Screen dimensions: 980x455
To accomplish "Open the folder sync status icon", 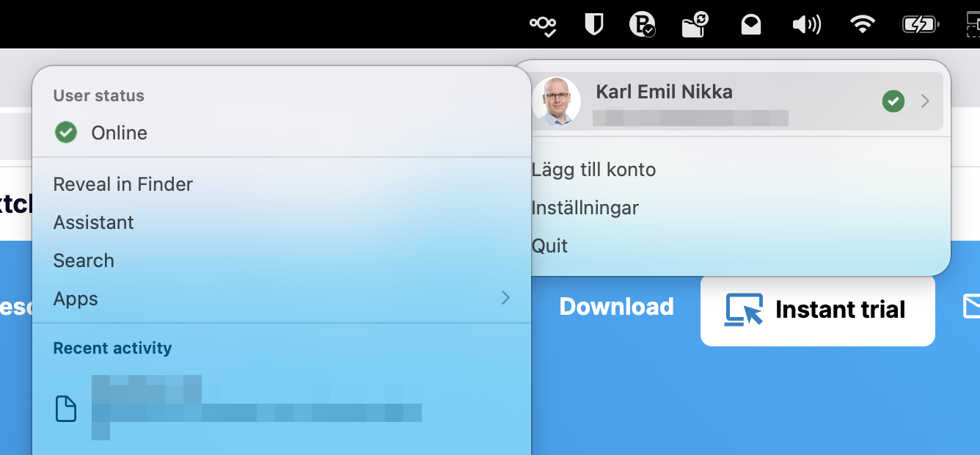I will coord(694,25).
